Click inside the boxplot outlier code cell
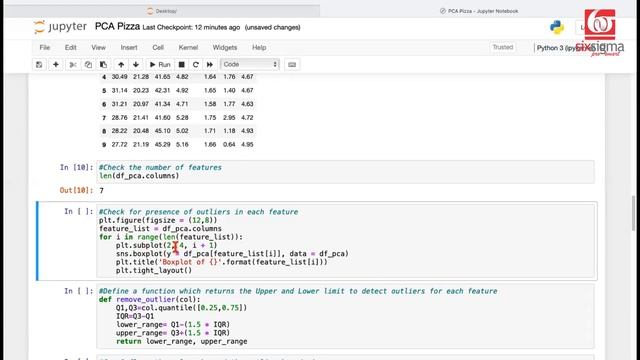 point(345,241)
